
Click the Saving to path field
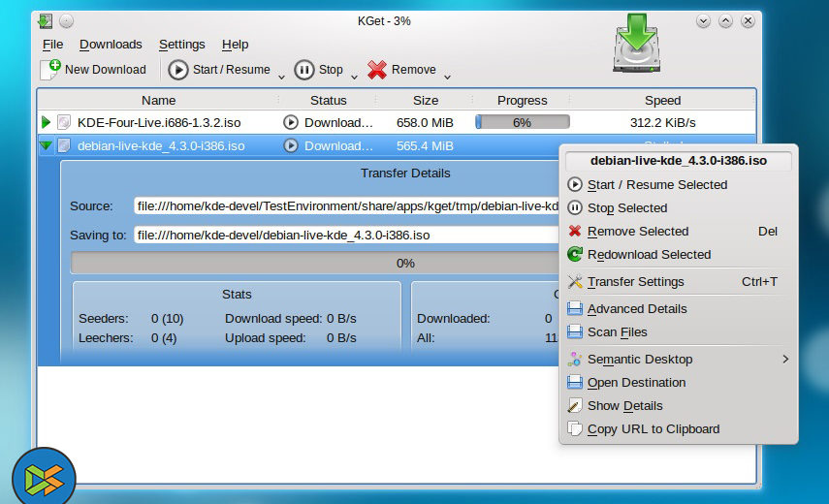[x=346, y=235]
